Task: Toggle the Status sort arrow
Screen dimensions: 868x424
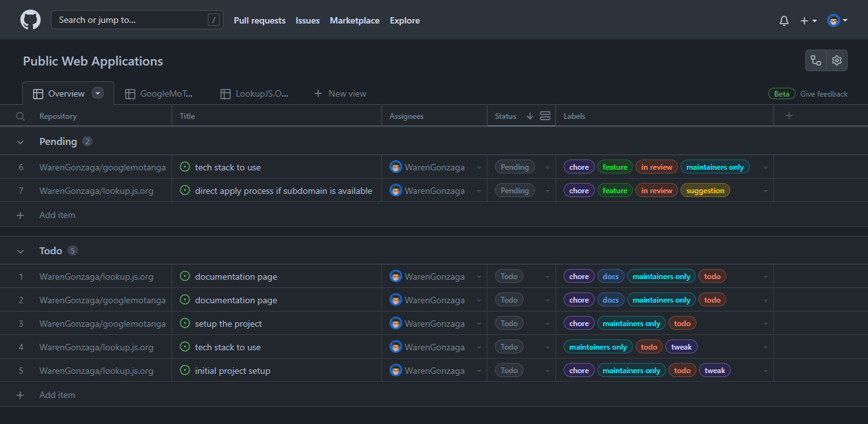Action: click(x=529, y=116)
